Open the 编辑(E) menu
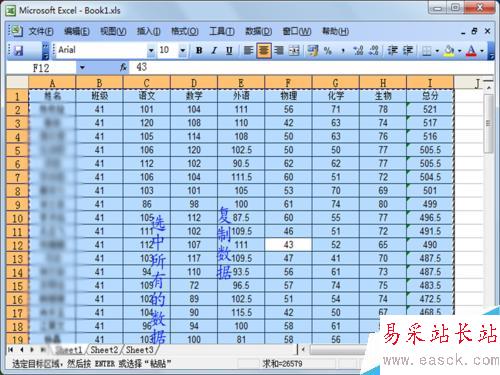The height and width of the screenshot is (375, 500). pyautogui.click(x=77, y=31)
